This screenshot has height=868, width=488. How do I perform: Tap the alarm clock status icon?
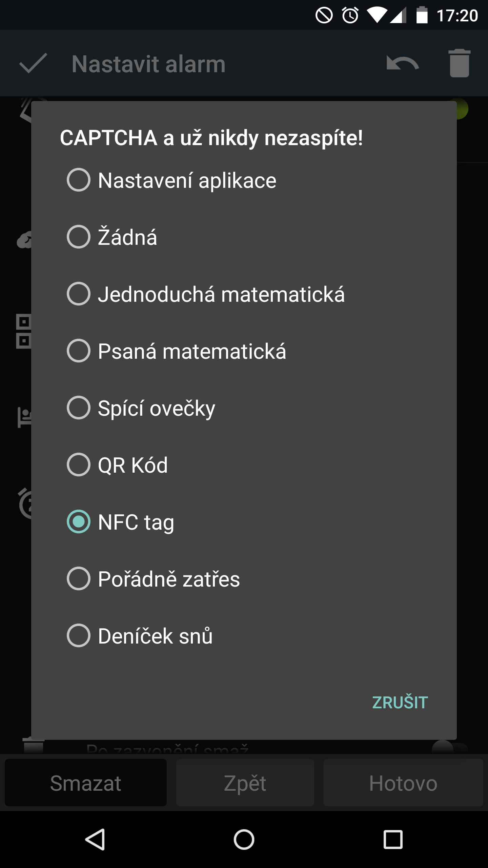[350, 15]
